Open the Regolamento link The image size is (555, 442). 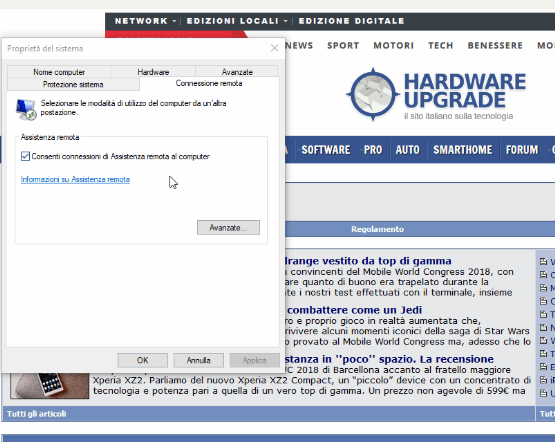377,229
